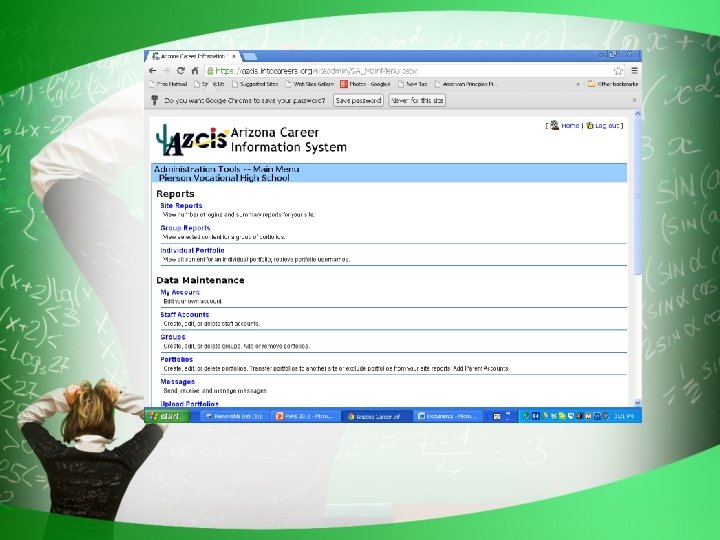Click Chrome's forward arrow
Viewport: 720px width, 540px height.
167,71
